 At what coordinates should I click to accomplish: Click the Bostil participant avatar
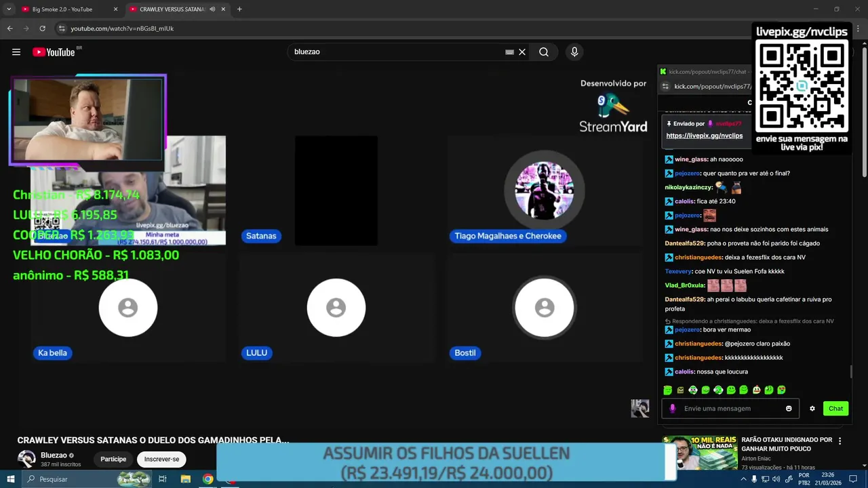(544, 308)
